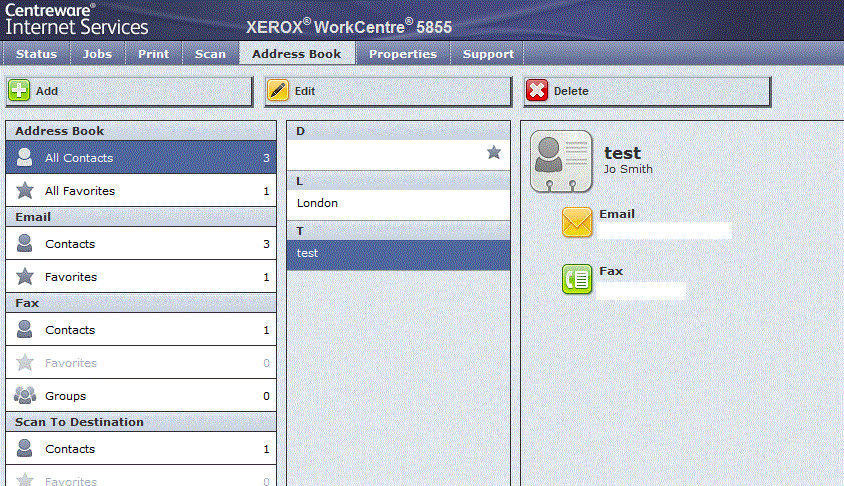The height and width of the screenshot is (486, 844).
Task: Select the test contact in the list
Action: 398,254
